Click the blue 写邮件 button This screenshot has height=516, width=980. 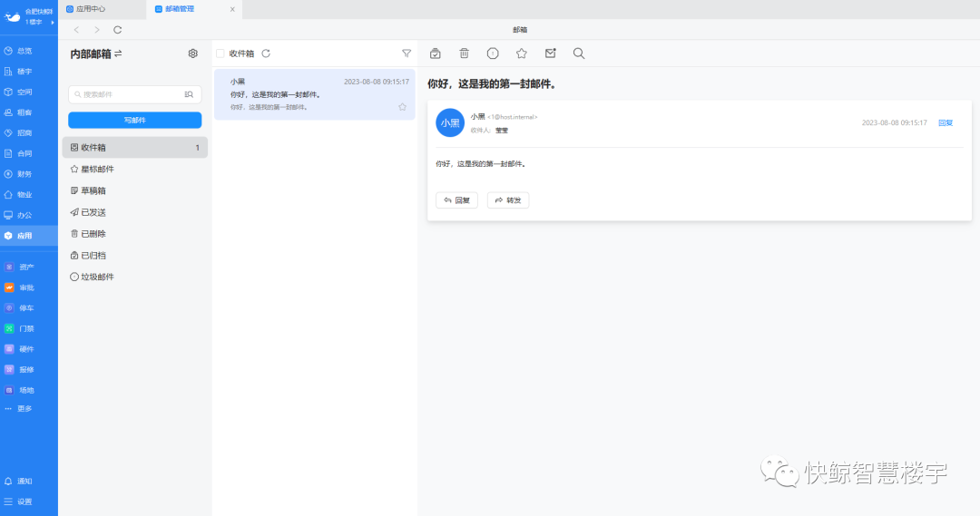tap(134, 120)
